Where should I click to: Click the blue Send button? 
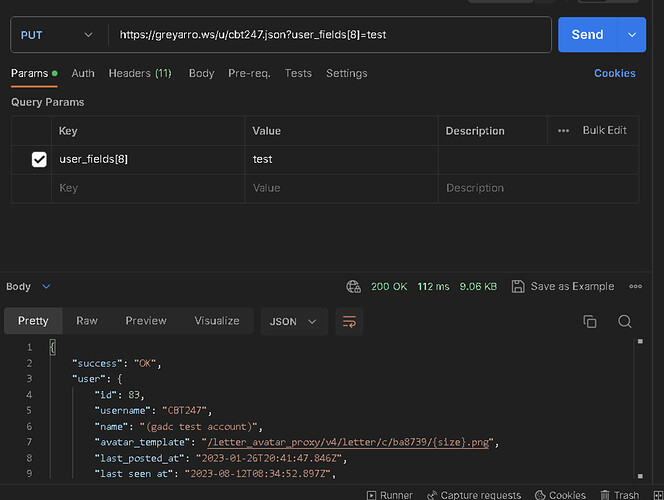click(x=588, y=35)
